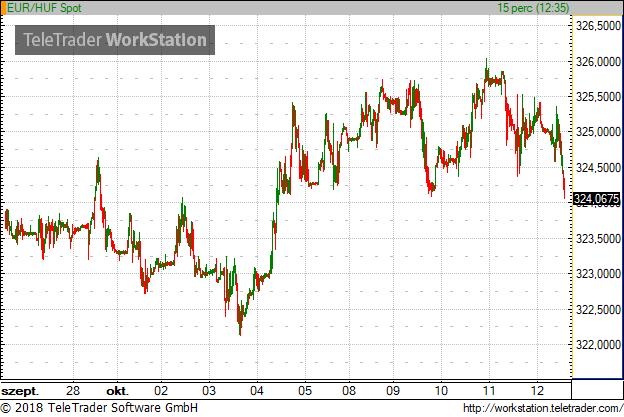Click the 323,0000 price axis label

[x=598, y=274]
